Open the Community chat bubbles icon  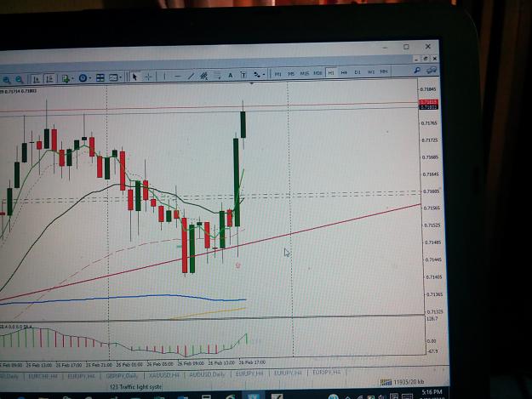click(x=432, y=70)
